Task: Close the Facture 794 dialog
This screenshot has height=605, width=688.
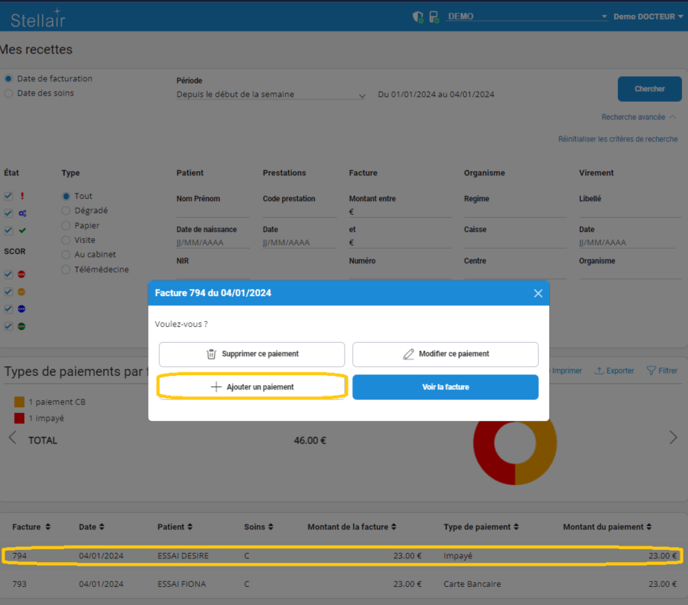Action: (x=538, y=293)
